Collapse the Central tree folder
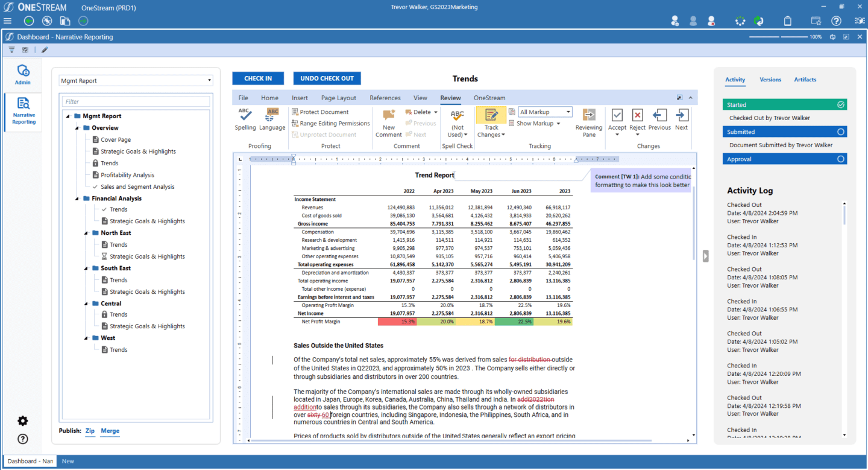Image resolution: width=868 pixels, height=470 pixels. (86, 303)
